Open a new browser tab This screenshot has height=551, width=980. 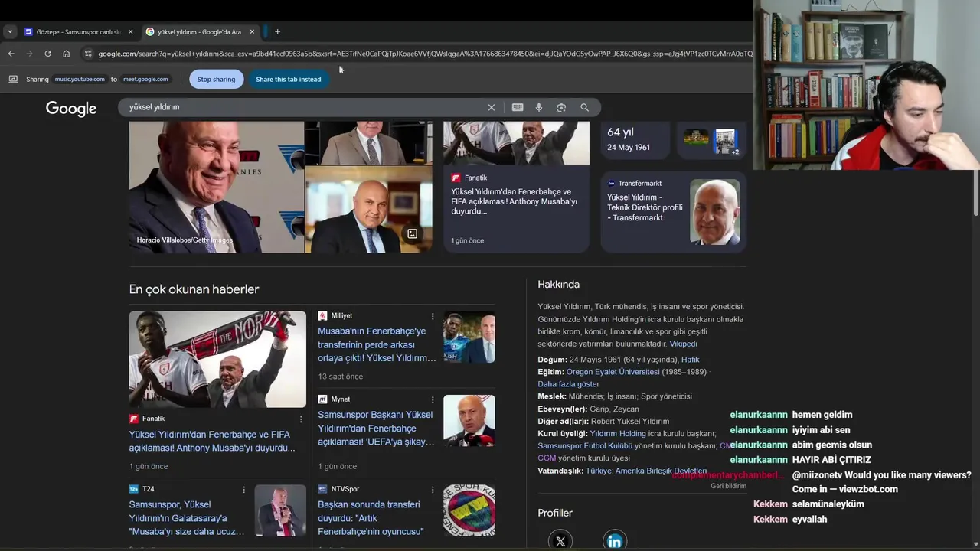[277, 32]
